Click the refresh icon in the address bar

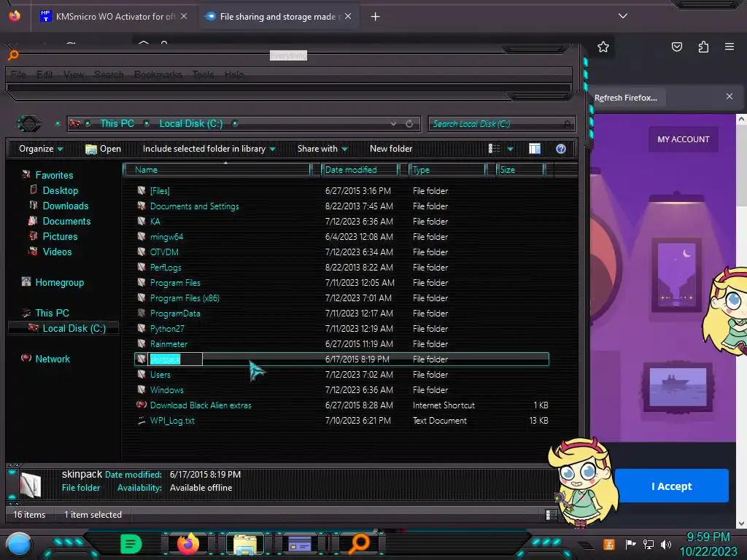[x=409, y=124]
